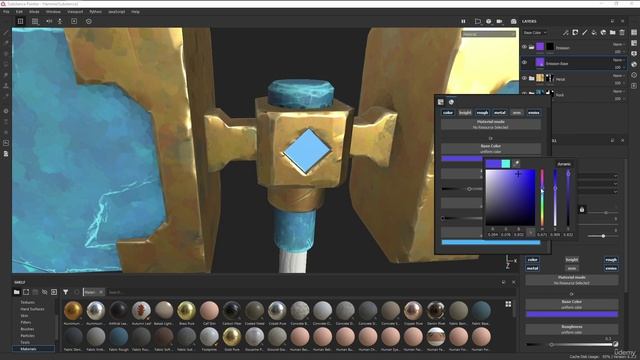Click the dynamic button in color picker

[564, 164]
